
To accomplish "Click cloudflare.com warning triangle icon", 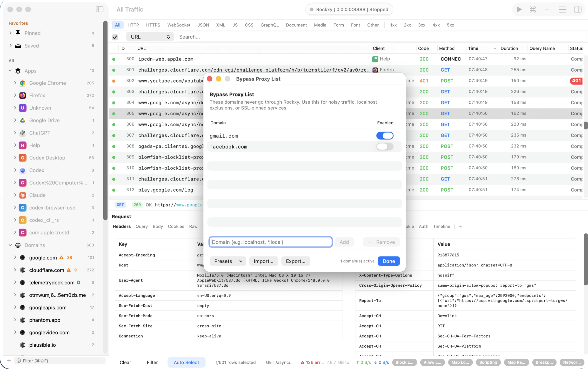I will [69, 270].
